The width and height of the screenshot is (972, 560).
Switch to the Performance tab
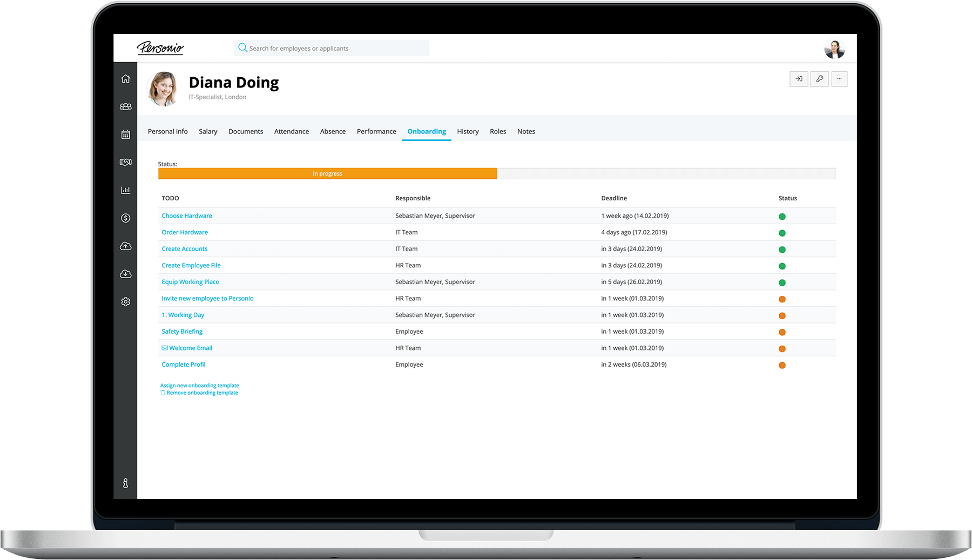click(376, 131)
